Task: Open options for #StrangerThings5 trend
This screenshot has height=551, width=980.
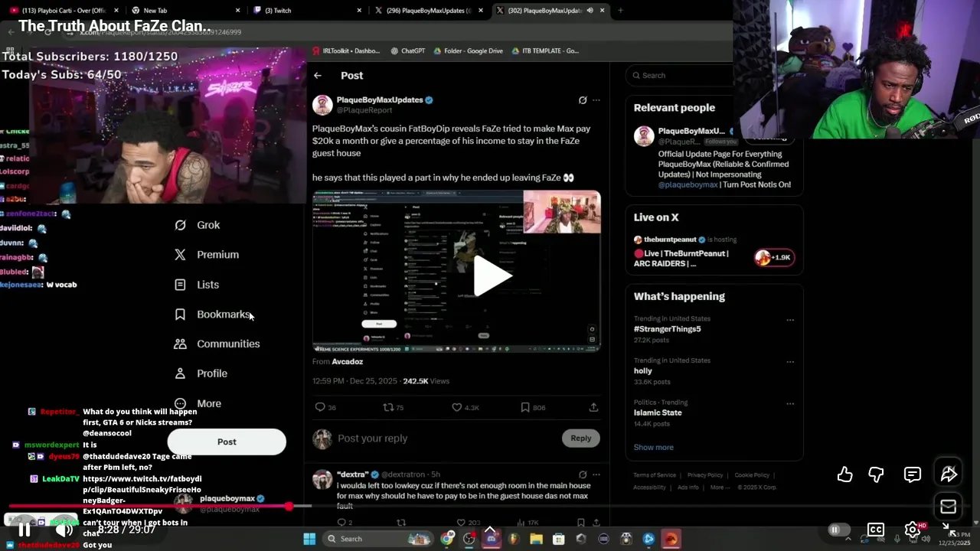Action: [x=790, y=320]
